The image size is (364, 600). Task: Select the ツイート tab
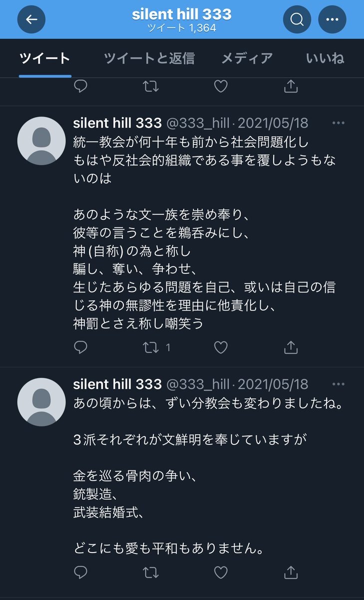(45, 58)
